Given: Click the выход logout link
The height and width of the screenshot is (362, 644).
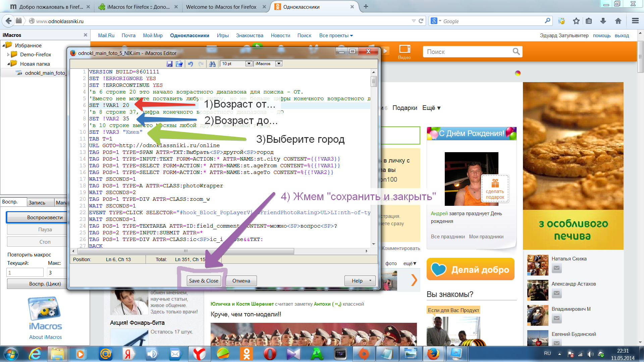Looking at the screenshot, I should tap(622, 36).
